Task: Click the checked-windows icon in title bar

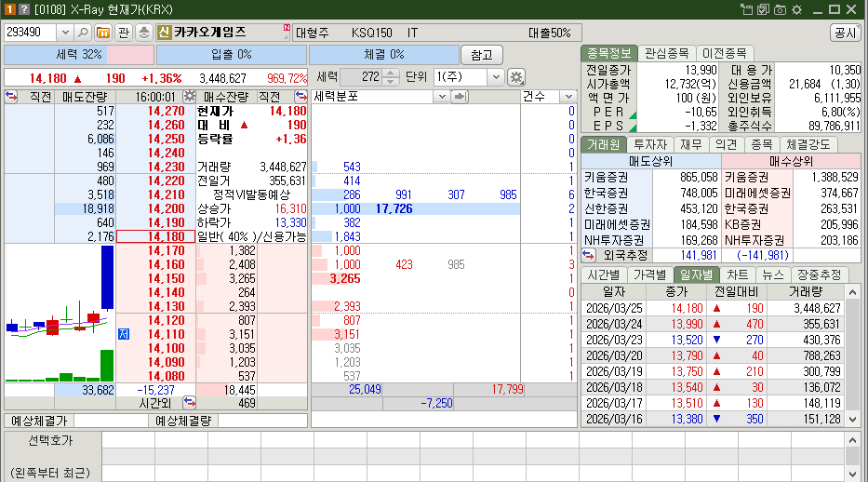Action: (x=764, y=9)
